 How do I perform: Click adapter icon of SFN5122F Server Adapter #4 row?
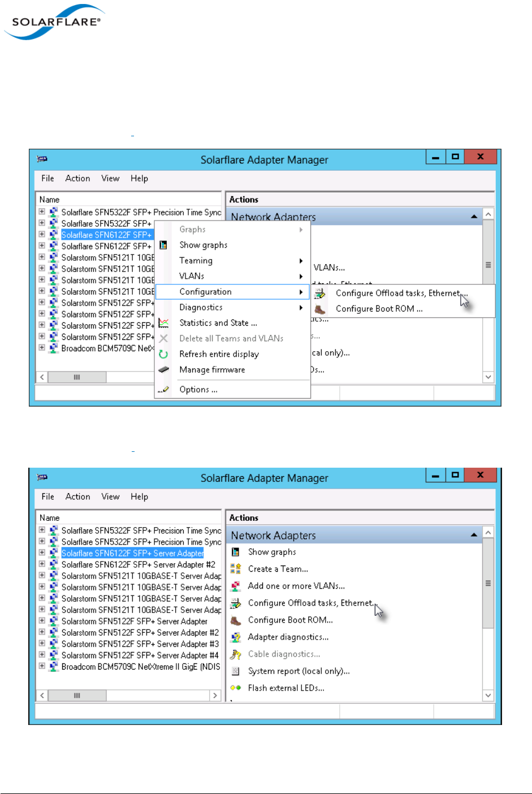coord(54,655)
